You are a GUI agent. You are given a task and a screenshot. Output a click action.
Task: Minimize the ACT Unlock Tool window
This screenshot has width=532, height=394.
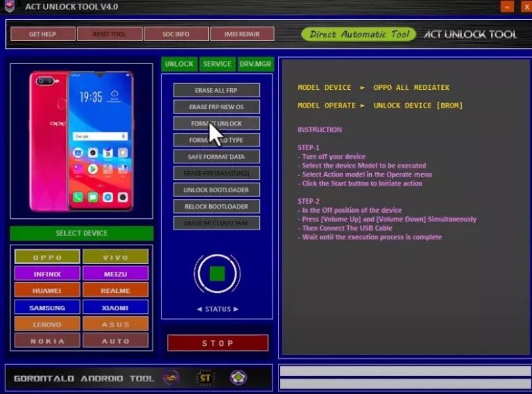pyautogui.click(x=508, y=7)
